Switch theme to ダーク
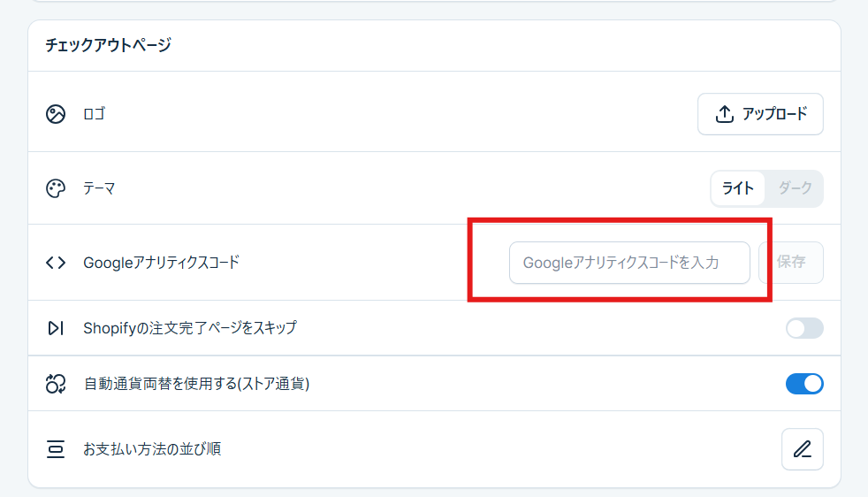The width and height of the screenshot is (868, 497). point(795,188)
